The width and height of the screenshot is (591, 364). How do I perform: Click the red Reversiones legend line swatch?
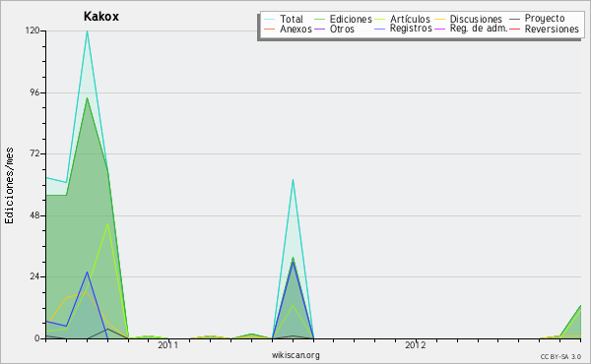pyautogui.click(x=514, y=29)
